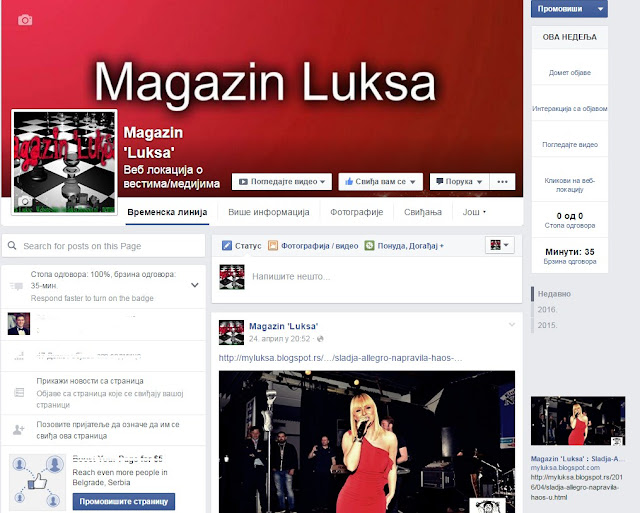640x513 pixels.
Task: Open the post options chevron
Action: click(512, 325)
